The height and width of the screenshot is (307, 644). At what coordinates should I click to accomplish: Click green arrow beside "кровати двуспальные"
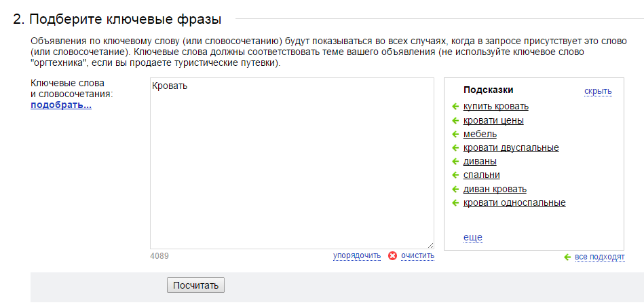455,148
